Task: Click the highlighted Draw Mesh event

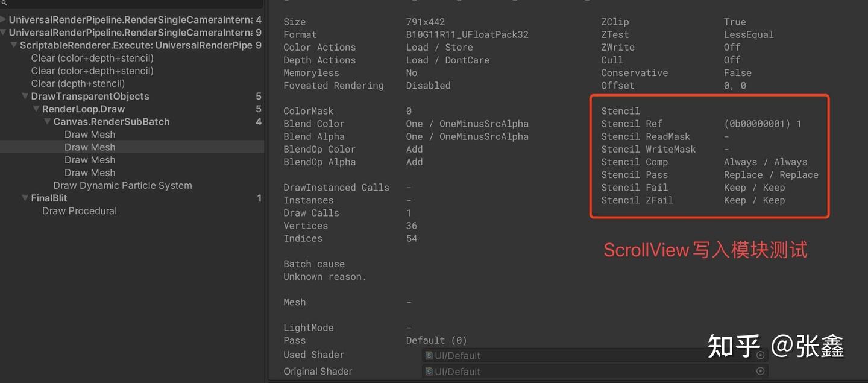Action: (x=90, y=147)
